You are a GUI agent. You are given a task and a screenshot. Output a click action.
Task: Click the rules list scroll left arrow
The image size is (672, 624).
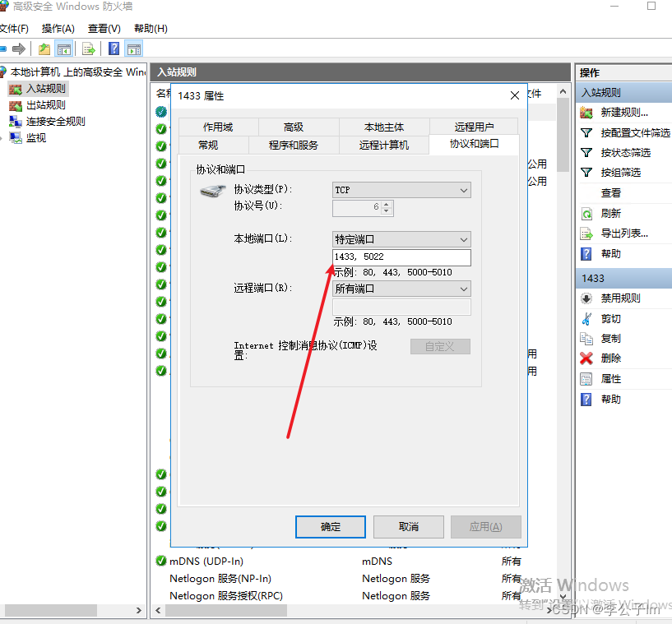coord(158,610)
